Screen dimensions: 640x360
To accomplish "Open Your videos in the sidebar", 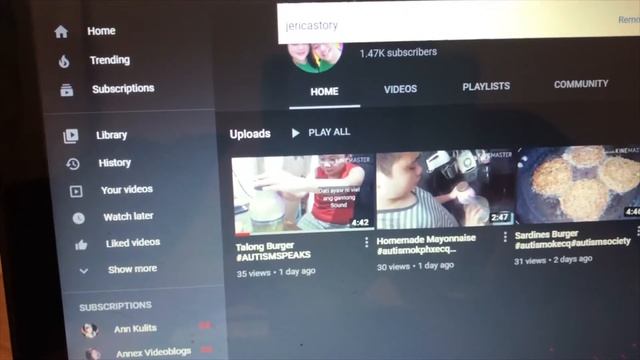I will pyautogui.click(x=127, y=189).
